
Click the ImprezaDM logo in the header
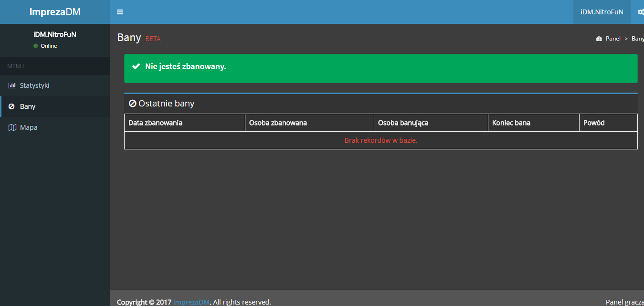tap(55, 12)
